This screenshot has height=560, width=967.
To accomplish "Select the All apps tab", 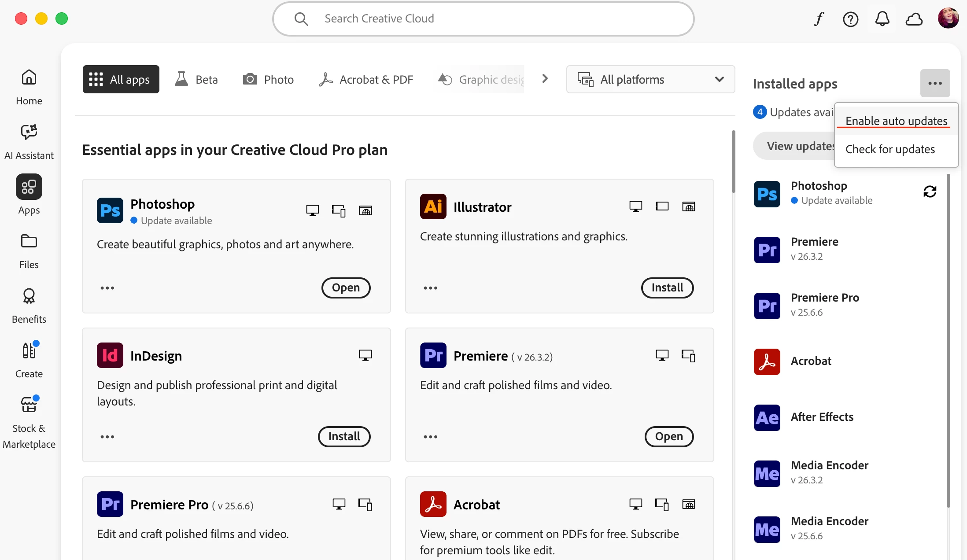I will [x=121, y=79].
